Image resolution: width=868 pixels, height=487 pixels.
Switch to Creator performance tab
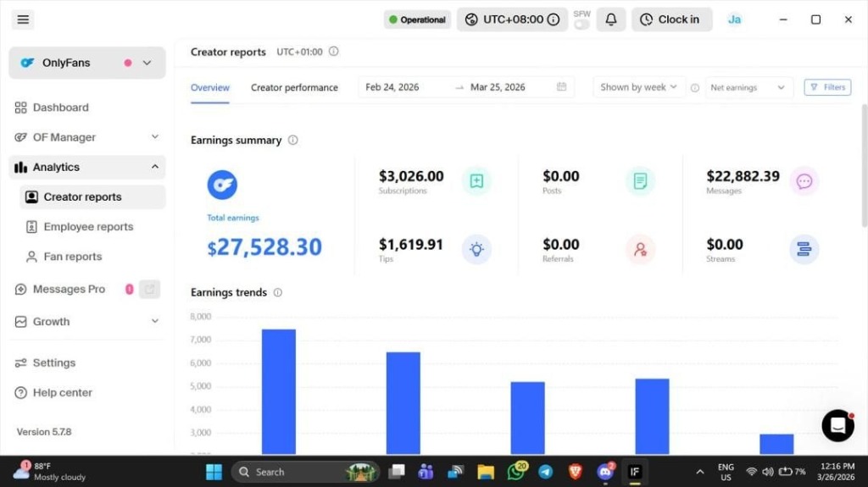coord(294,87)
